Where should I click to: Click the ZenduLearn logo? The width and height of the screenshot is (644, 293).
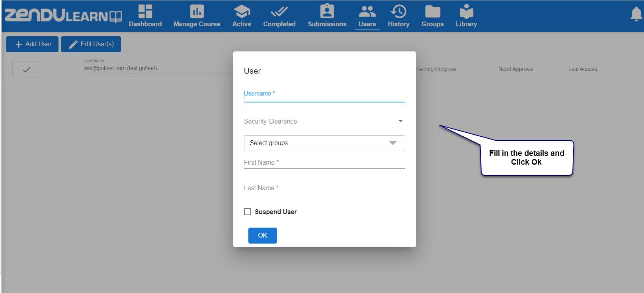(x=63, y=16)
